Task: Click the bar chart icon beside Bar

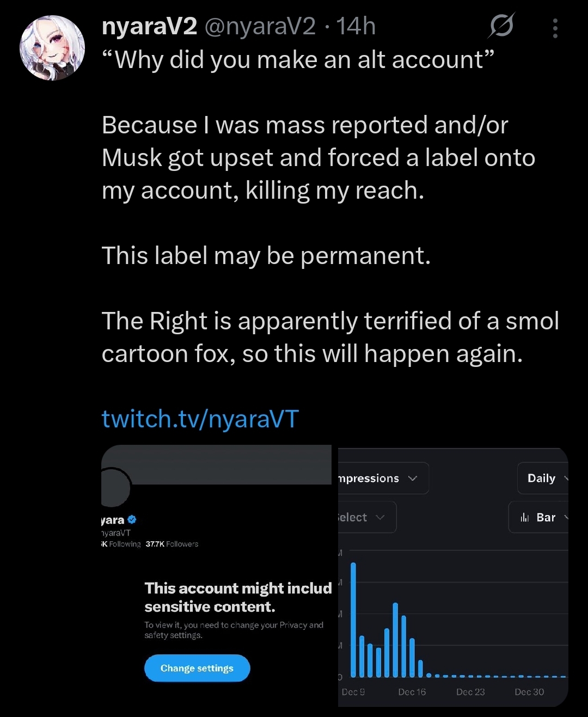Action: coord(525,517)
